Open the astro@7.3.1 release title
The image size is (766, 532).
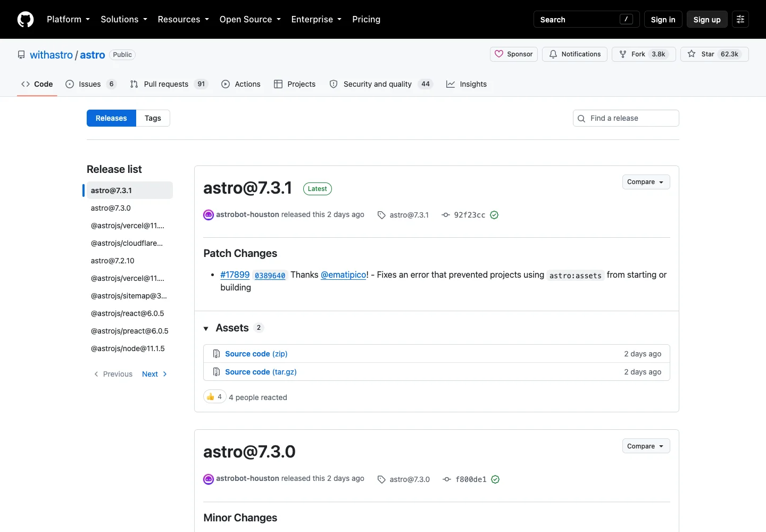pos(248,188)
